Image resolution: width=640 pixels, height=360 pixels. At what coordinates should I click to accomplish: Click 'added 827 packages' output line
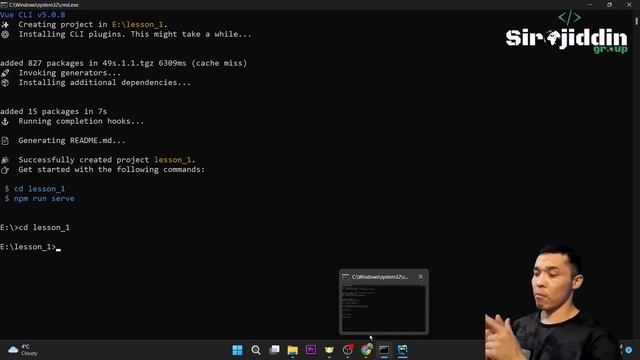coord(124,63)
